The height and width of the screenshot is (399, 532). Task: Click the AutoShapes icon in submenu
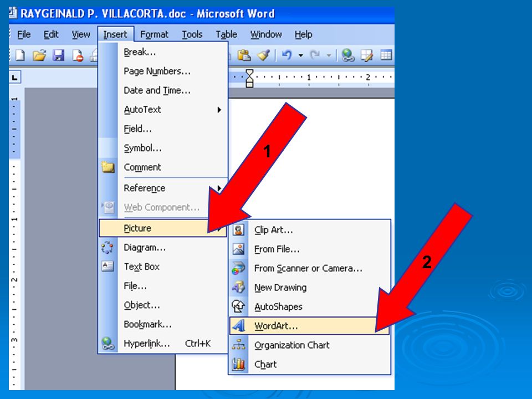(238, 306)
